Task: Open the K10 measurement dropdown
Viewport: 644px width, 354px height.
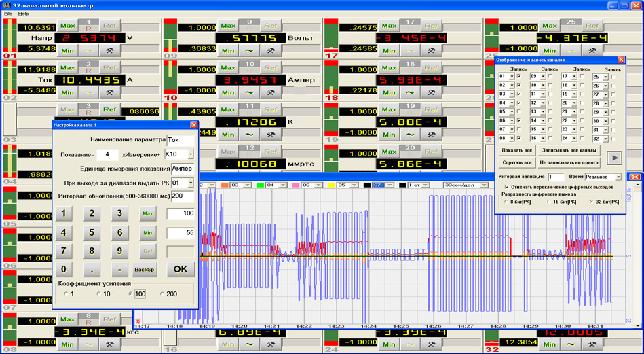Action: coord(191,154)
